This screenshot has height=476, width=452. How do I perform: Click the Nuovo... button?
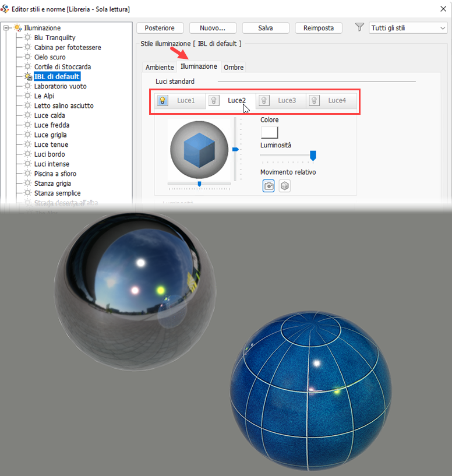click(213, 28)
